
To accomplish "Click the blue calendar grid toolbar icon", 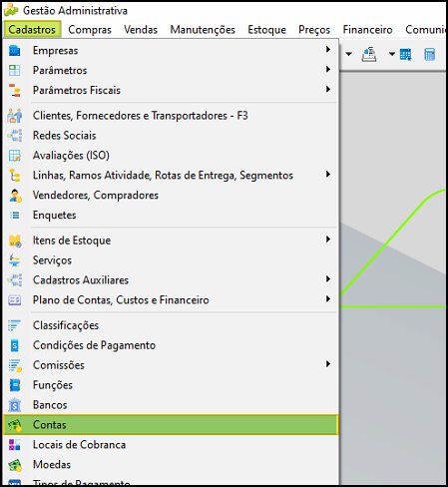I will [405, 54].
